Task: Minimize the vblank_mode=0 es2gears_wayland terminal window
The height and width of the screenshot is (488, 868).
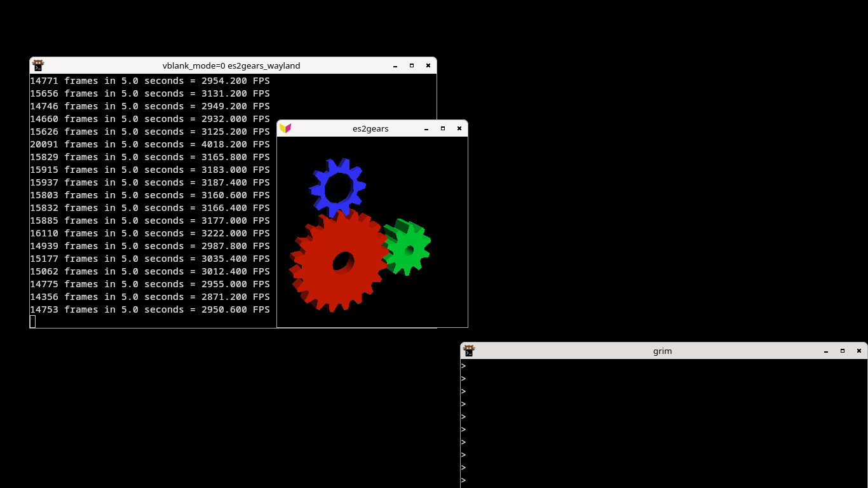Action: coord(395,65)
